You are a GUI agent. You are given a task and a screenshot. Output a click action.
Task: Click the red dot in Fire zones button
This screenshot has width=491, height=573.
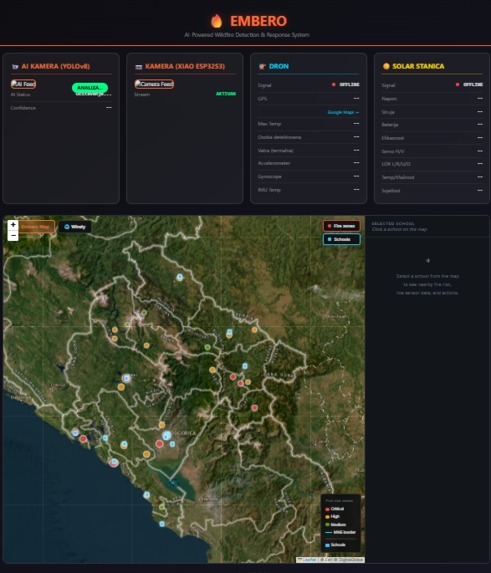pos(330,226)
